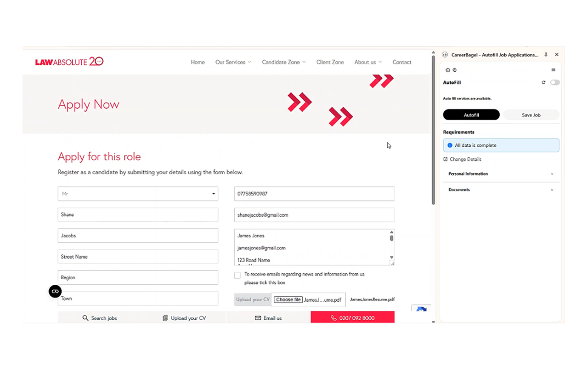Image resolution: width=588 pixels, height=368 pixels.
Task: Tick the receive emails newsletter checkbox
Action: point(237,276)
